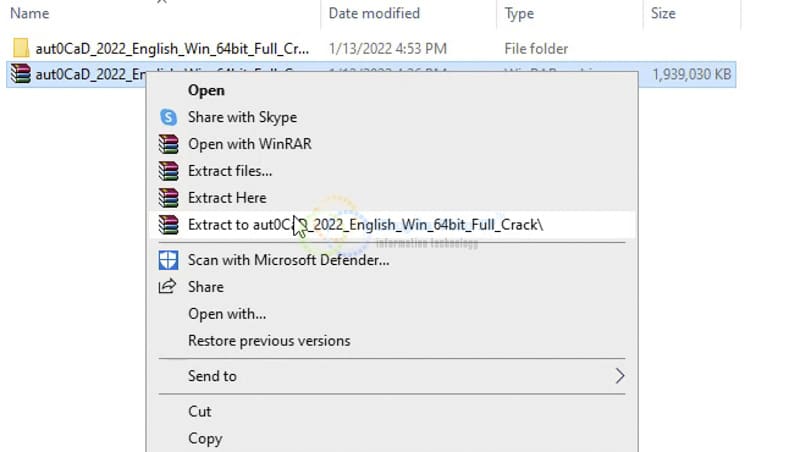Click the Skype icon in context menu

coord(168,117)
